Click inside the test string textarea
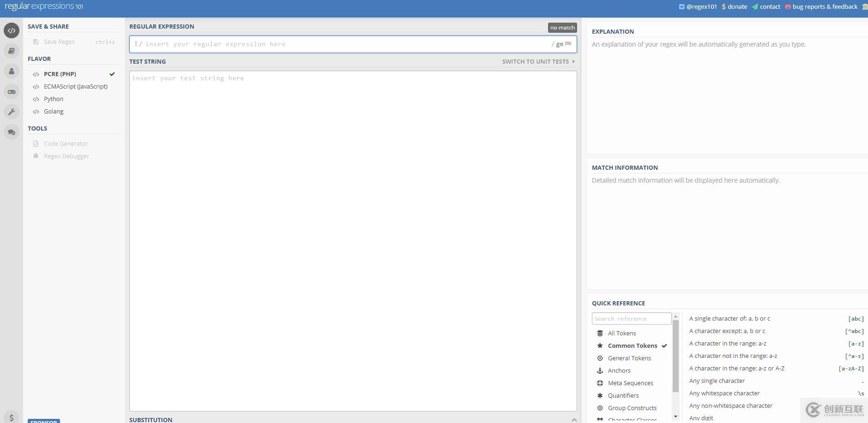The width and height of the screenshot is (868, 423). [x=353, y=241]
